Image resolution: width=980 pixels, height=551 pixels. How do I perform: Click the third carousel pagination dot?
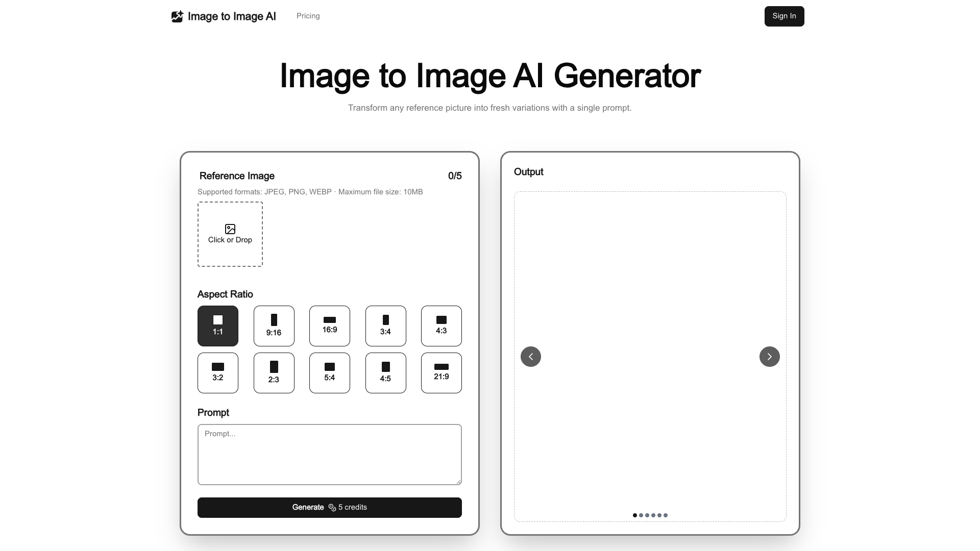tap(647, 515)
